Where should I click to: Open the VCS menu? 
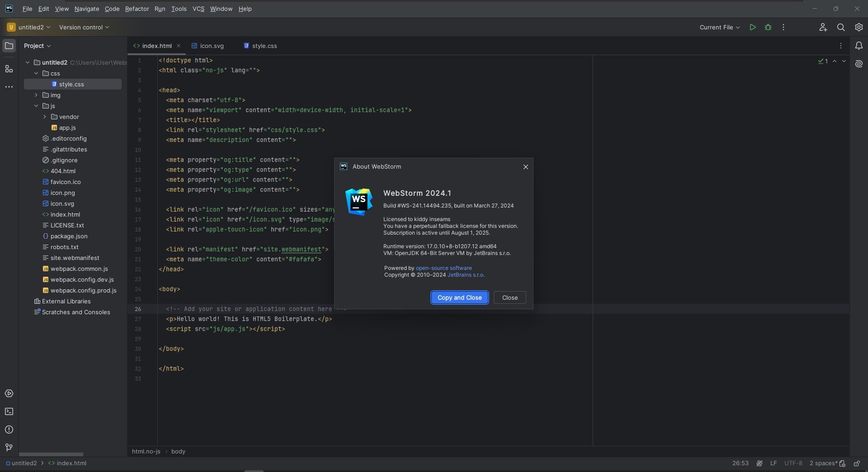[x=198, y=9]
